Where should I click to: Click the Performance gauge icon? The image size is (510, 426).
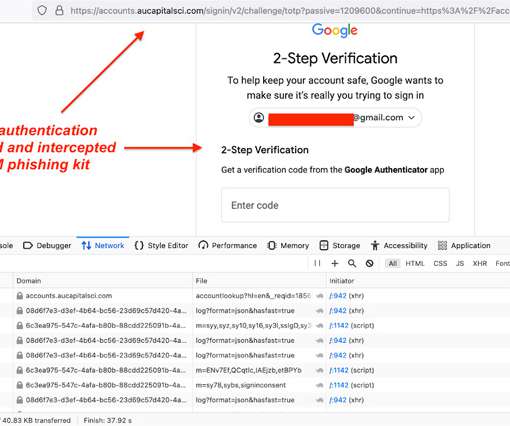203,246
